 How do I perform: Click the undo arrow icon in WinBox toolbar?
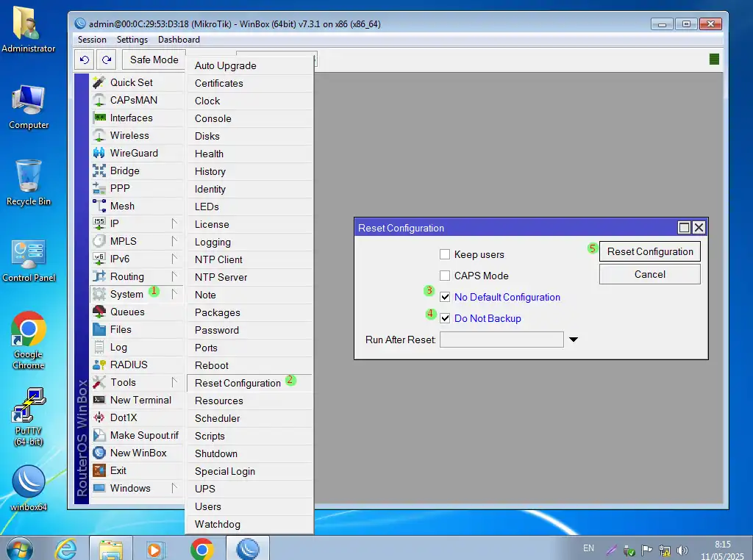[85, 60]
